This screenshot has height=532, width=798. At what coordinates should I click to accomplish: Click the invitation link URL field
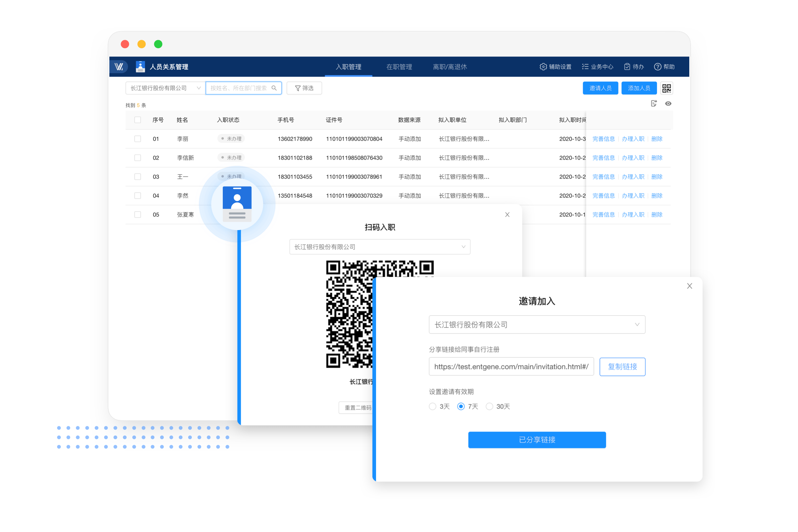511,367
